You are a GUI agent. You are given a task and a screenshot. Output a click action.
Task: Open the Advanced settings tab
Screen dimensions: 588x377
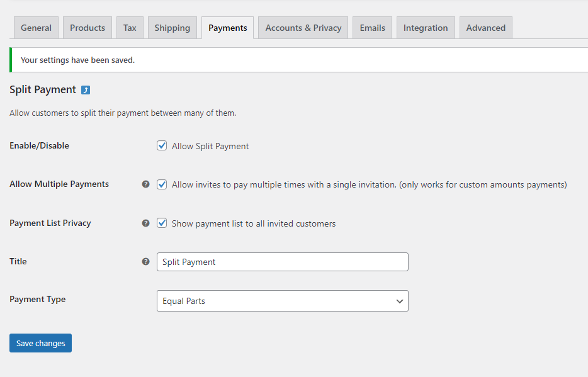(x=485, y=27)
